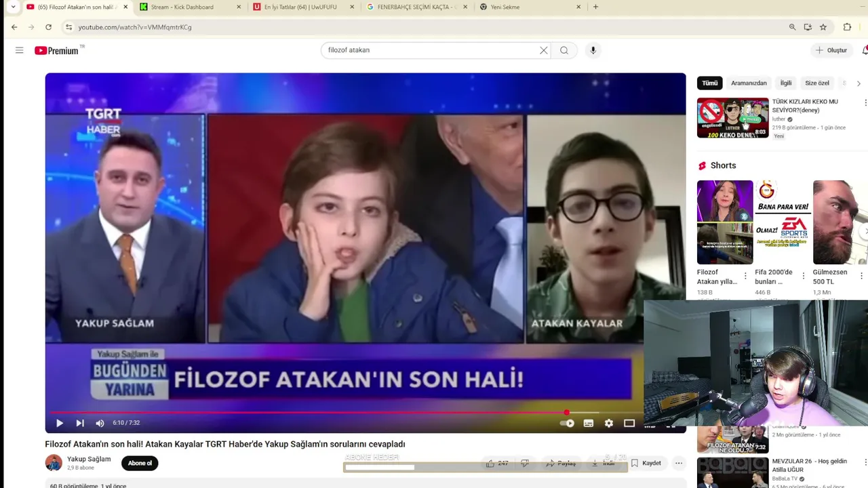Toggle subtitles in the video player
This screenshot has width=868, height=488.
pyautogui.click(x=589, y=423)
